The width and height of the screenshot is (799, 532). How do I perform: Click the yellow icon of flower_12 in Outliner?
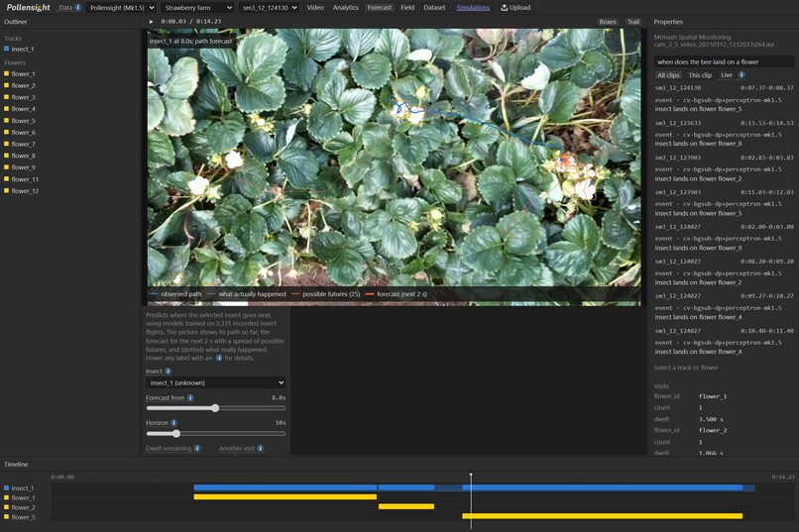[7, 191]
